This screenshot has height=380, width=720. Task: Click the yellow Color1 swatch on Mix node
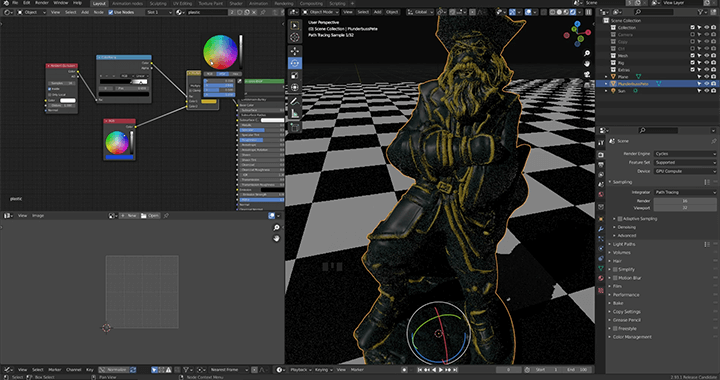click(x=208, y=101)
